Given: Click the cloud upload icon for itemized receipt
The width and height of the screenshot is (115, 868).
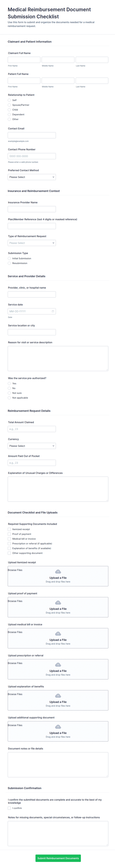Looking at the screenshot, I should click(x=58, y=572).
